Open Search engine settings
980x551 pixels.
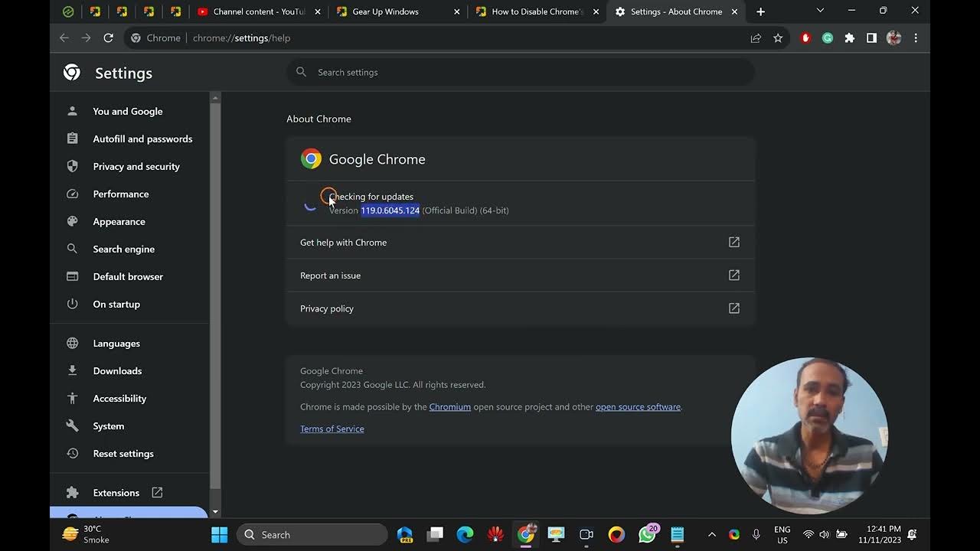pos(123,249)
